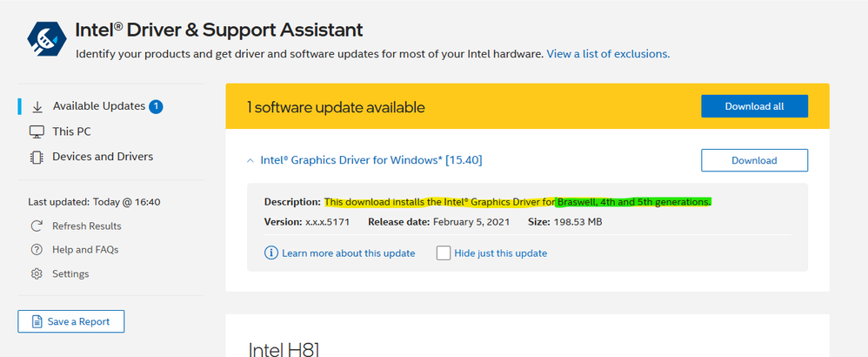Click Learn more about this update
This screenshot has width=868, height=357.
(348, 253)
